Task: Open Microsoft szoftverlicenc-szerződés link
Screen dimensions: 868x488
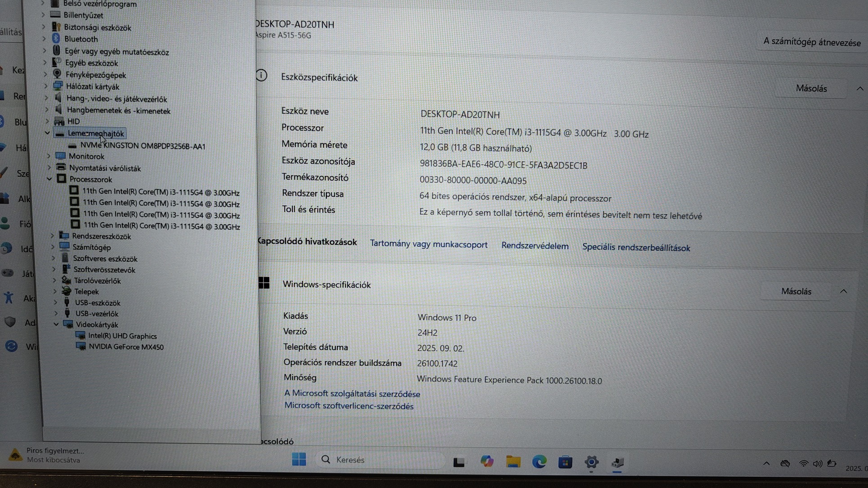Action: click(348, 406)
